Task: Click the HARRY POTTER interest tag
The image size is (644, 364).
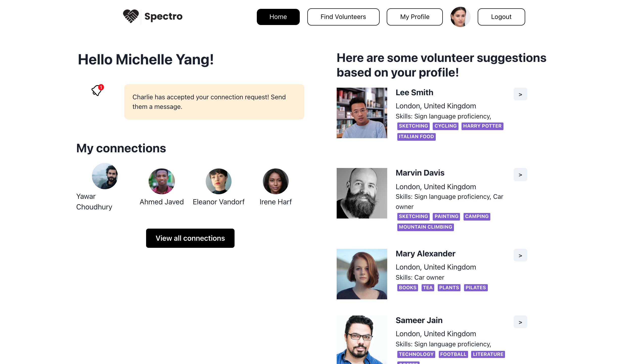Action: 482,126
